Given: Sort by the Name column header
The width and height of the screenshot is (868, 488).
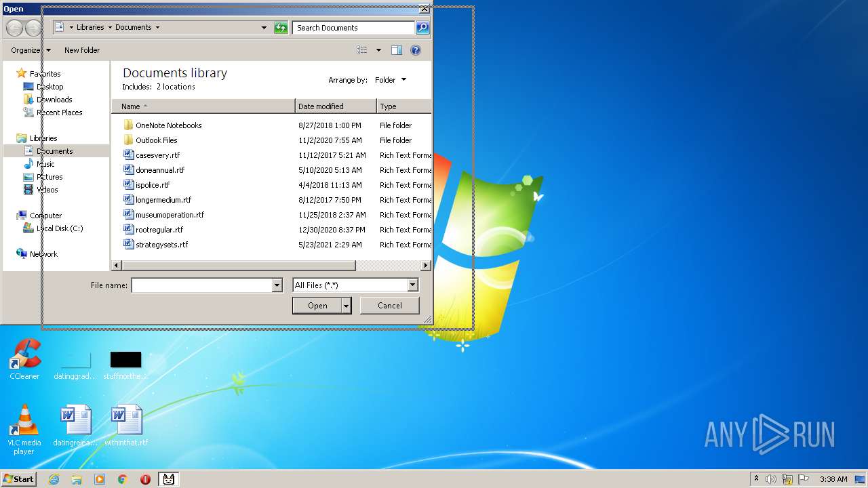Looking at the screenshot, I should 203,106.
